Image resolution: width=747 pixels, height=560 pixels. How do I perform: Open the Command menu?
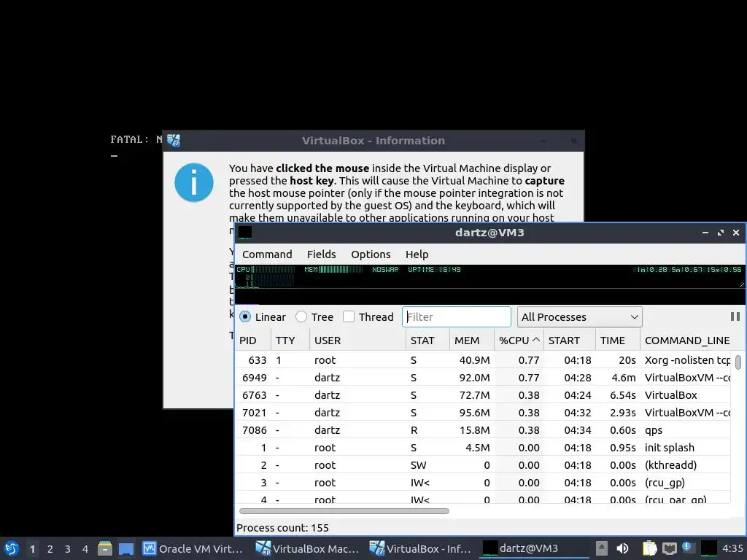click(x=267, y=254)
